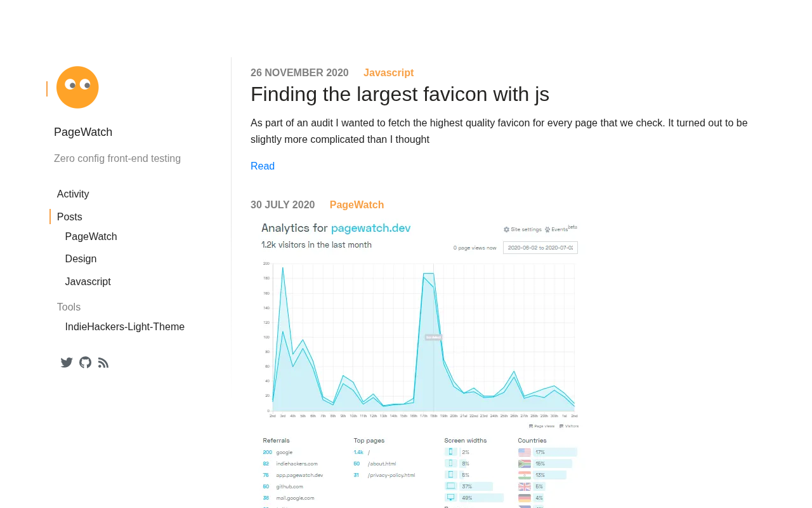Click the Read link under favicon post

(263, 166)
